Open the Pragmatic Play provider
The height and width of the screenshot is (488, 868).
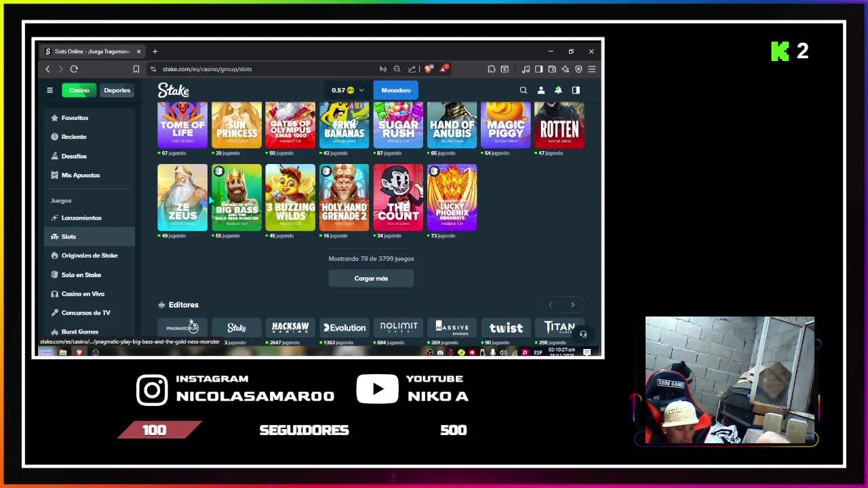point(182,328)
